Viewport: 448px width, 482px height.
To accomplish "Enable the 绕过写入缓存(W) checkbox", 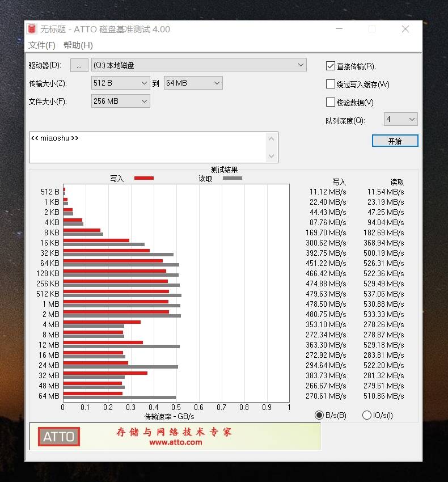I will [331, 84].
